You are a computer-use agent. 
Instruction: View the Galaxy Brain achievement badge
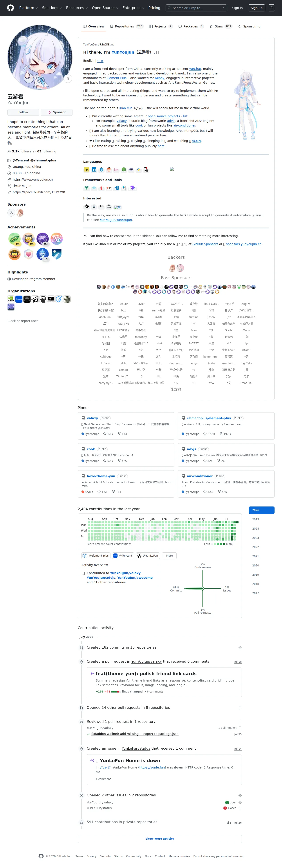(42, 239)
